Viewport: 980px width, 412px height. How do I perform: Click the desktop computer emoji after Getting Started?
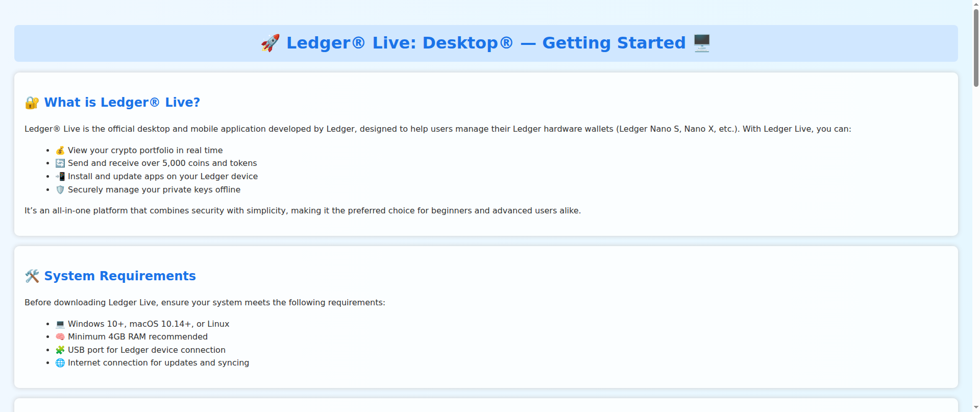click(x=702, y=43)
